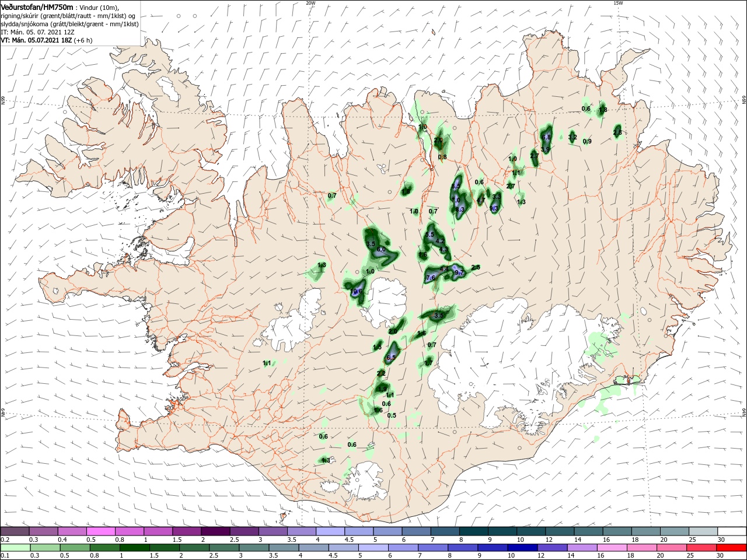Click the 2.2 precipitation value on the map

point(381,373)
